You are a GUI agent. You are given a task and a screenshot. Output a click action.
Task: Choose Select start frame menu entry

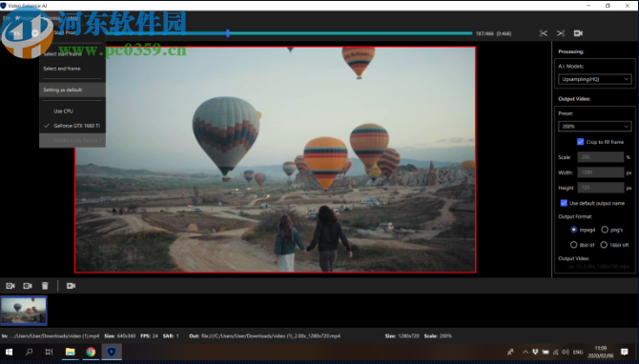pyautogui.click(x=72, y=53)
